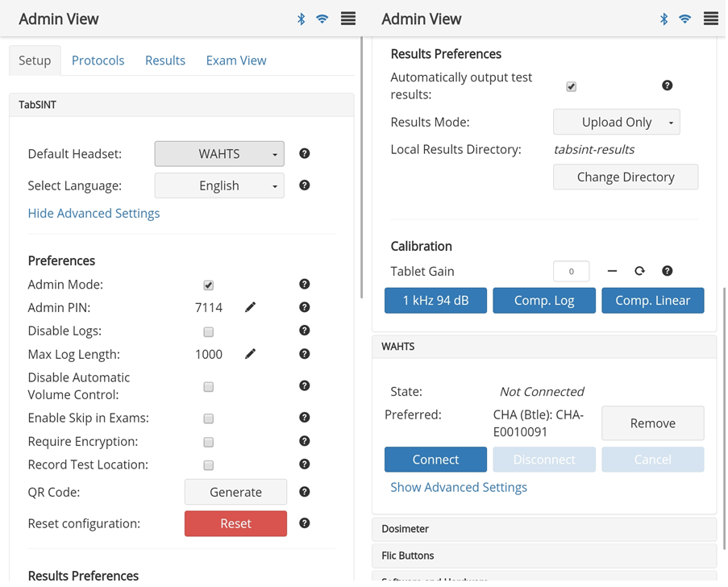Click the Tablet Gain input field
This screenshot has height=587, width=728.
tap(571, 271)
